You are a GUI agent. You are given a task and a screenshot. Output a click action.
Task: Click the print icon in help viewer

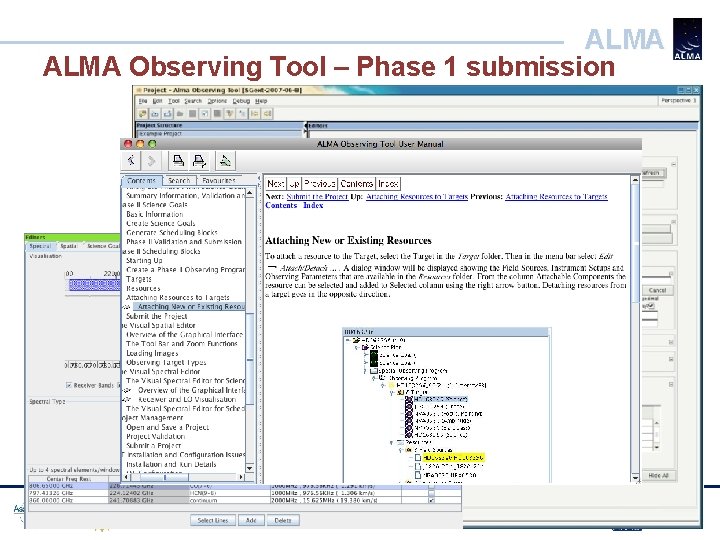click(x=178, y=161)
